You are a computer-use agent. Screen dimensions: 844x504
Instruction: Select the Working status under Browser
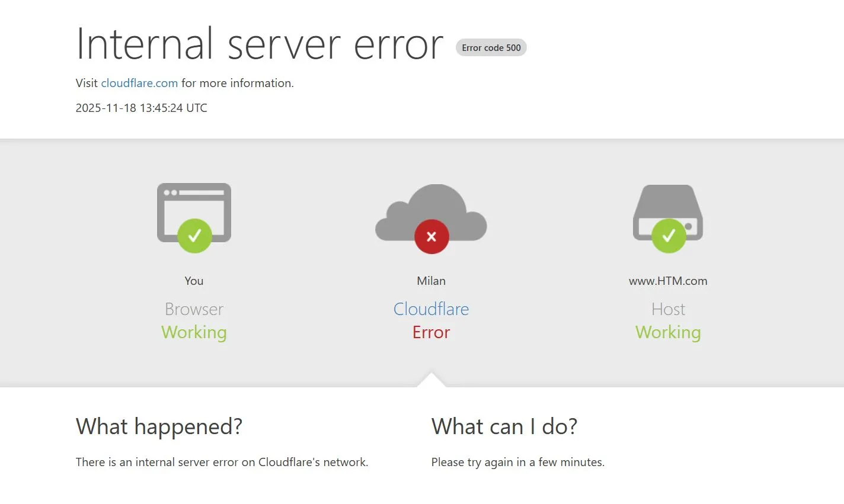click(x=194, y=332)
